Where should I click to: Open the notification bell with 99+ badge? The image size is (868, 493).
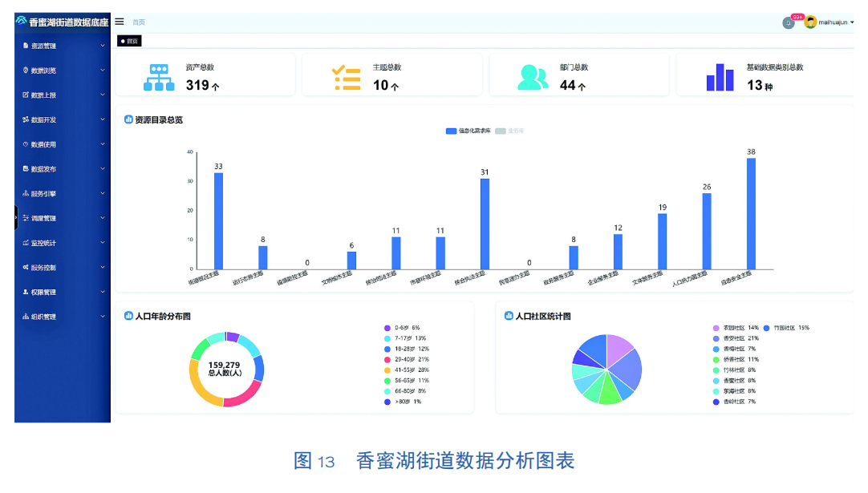point(789,22)
